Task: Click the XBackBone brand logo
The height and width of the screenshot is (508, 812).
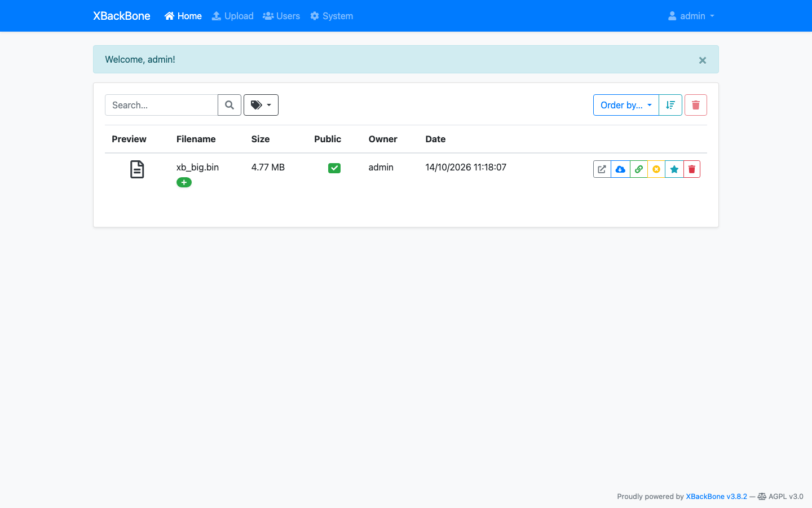Action: 122,16
